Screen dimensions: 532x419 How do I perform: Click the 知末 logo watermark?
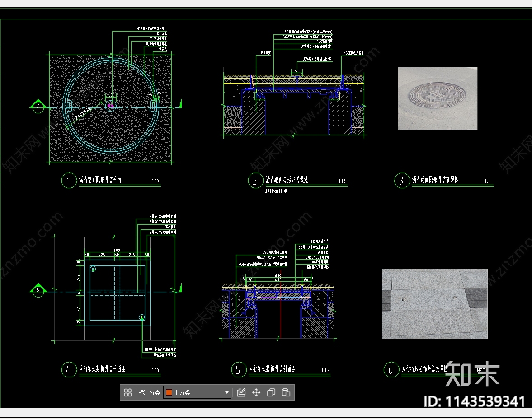472,374
